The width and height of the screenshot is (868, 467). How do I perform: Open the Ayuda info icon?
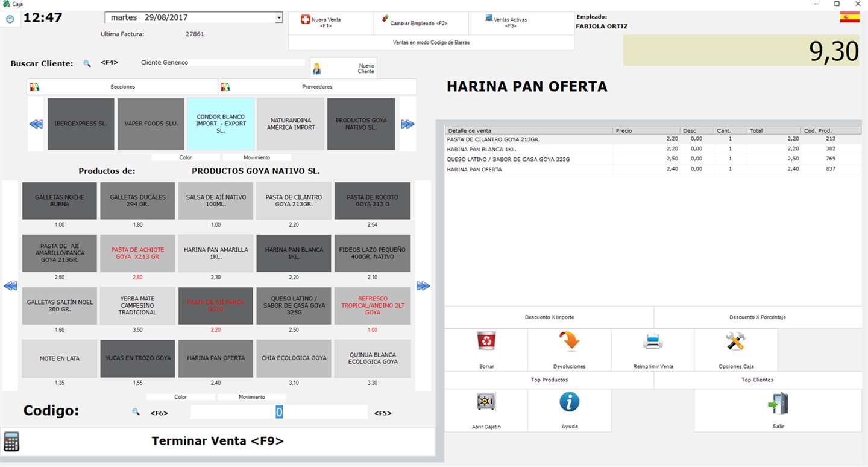point(569,401)
